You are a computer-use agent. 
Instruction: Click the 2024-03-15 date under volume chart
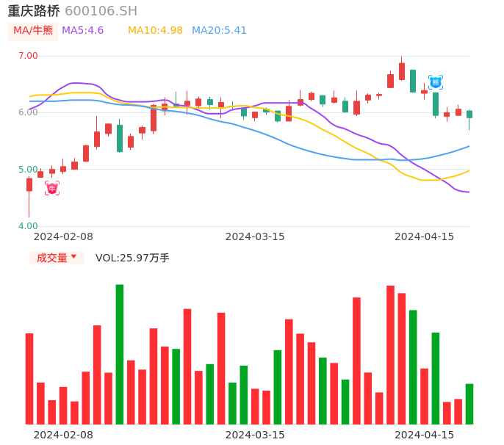[255, 435]
